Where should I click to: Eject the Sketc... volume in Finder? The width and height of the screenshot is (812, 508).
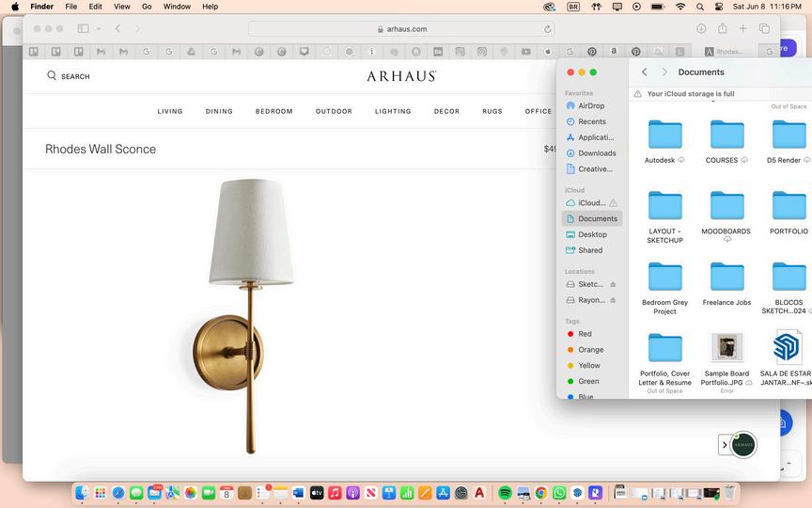click(613, 285)
